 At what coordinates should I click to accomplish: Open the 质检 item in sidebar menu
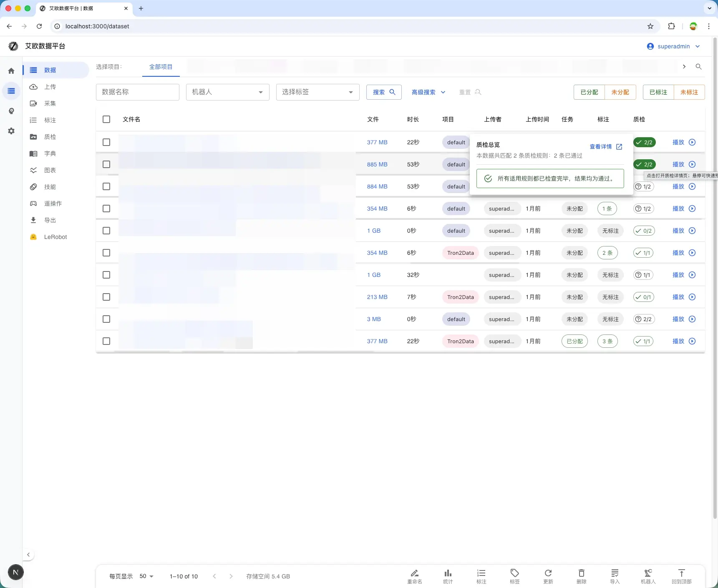click(x=50, y=137)
